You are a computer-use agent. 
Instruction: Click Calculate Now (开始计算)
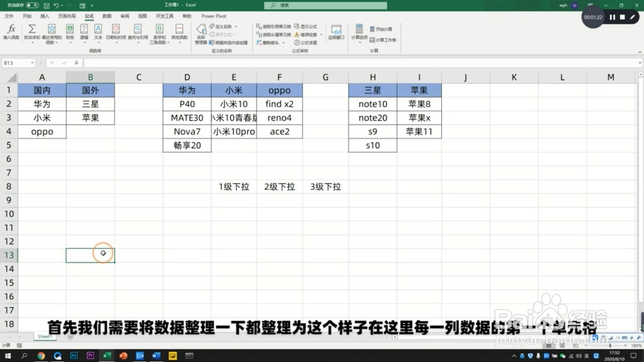[381, 29]
